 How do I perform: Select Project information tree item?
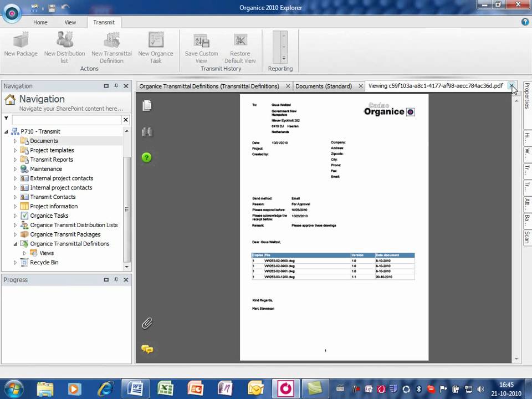(54, 206)
